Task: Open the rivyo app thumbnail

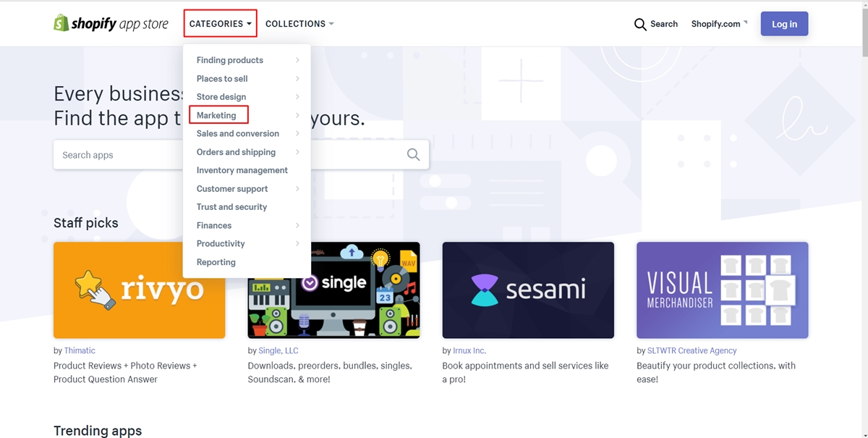Action: point(140,290)
